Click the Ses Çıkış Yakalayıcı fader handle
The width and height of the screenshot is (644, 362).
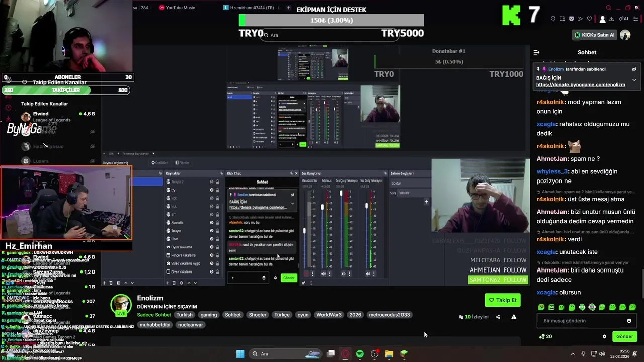click(x=341, y=194)
